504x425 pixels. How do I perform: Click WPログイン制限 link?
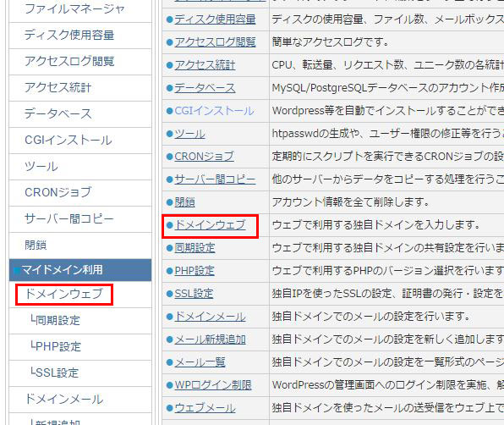pyautogui.click(x=213, y=384)
